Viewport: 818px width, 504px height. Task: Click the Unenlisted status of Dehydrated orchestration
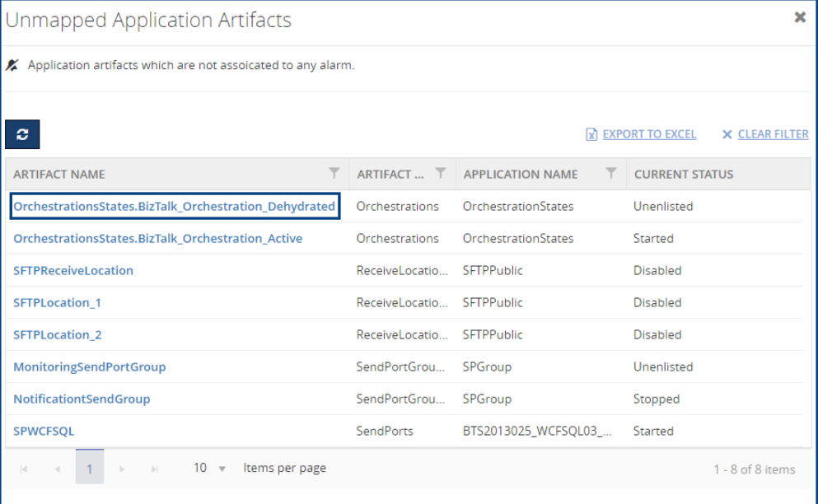[663, 206]
